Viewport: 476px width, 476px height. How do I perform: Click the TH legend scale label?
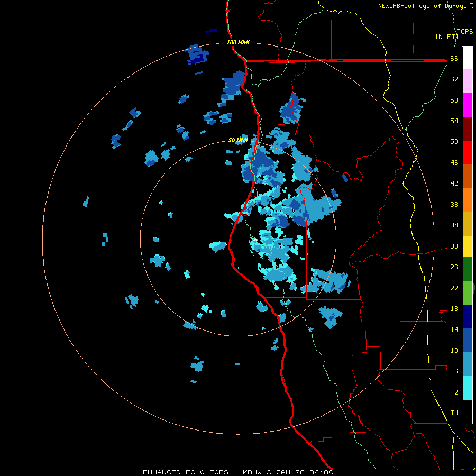454,413
